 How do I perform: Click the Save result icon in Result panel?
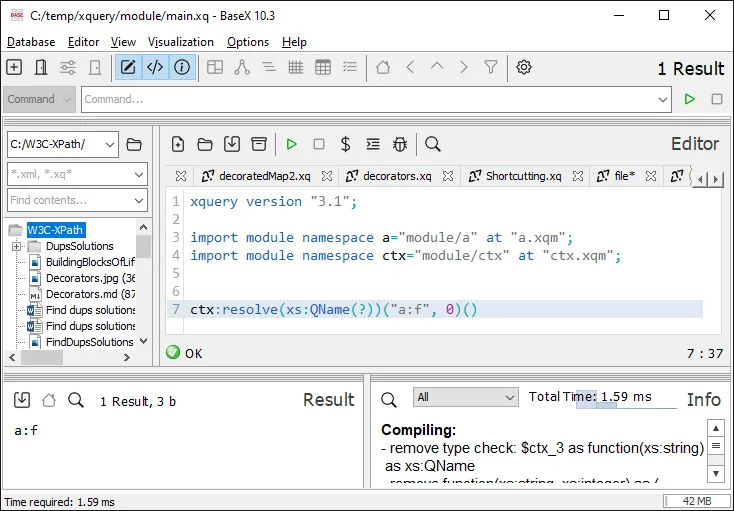[x=22, y=400]
